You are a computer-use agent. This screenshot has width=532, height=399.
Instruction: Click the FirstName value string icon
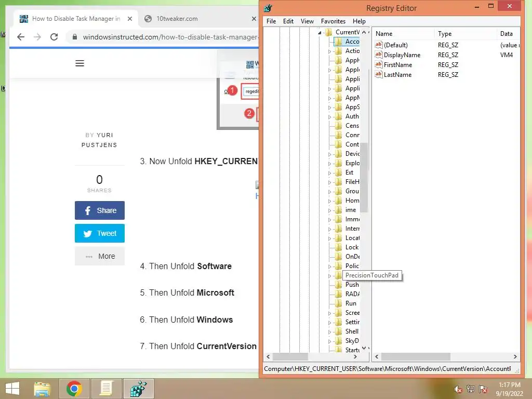[379, 64]
